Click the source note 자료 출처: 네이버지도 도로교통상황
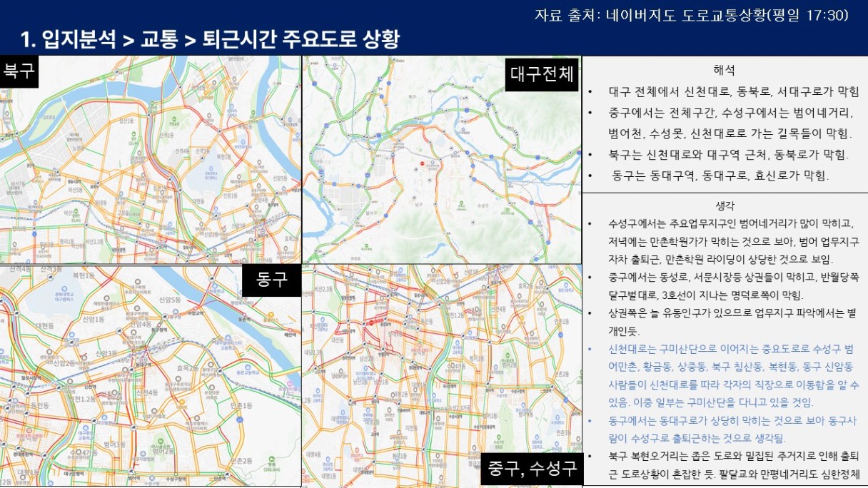868x488 pixels. tap(691, 15)
